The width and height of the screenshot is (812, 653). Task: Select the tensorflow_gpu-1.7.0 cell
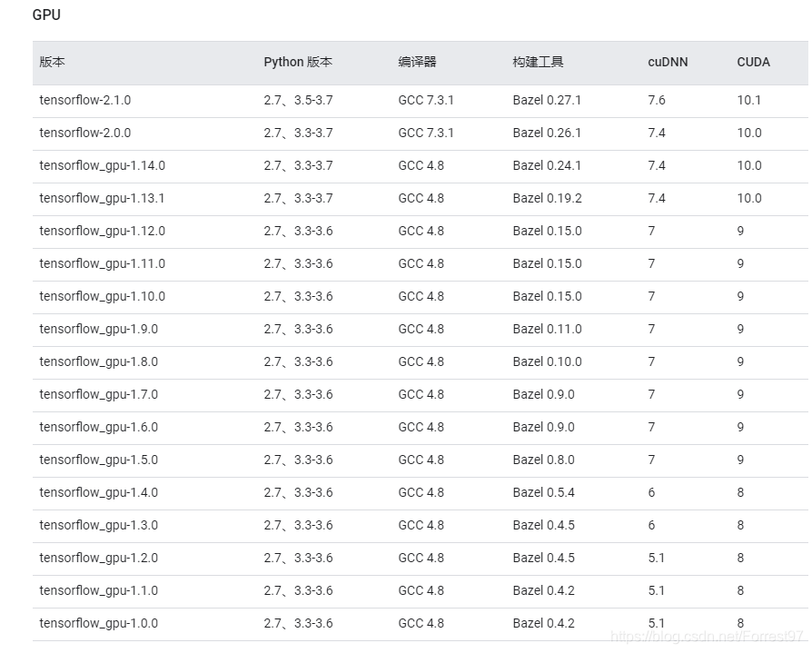click(98, 394)
